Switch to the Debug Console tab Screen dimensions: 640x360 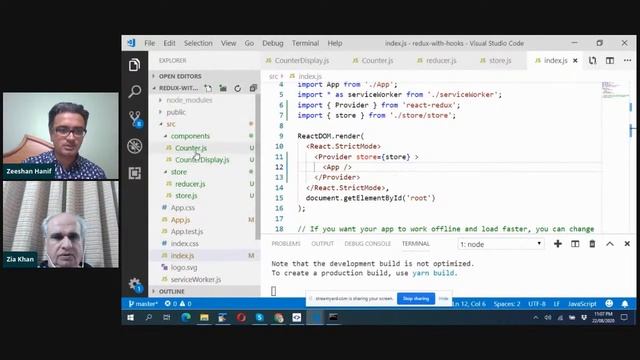point(367,244)
